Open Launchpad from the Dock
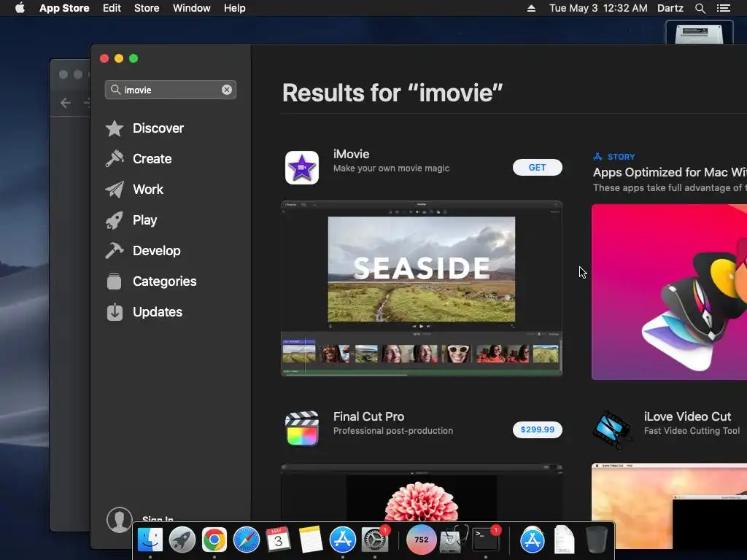The width and height of the screenshot is (747, 560). click(x=182, y=540)
